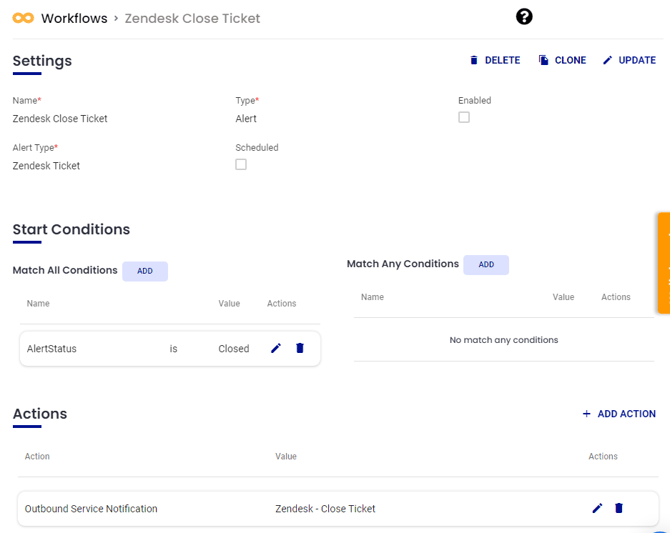The width and height of the screenshot is (670, 533).
Task: Enable the workflow checkbox
Action: [x=464, y=118]
